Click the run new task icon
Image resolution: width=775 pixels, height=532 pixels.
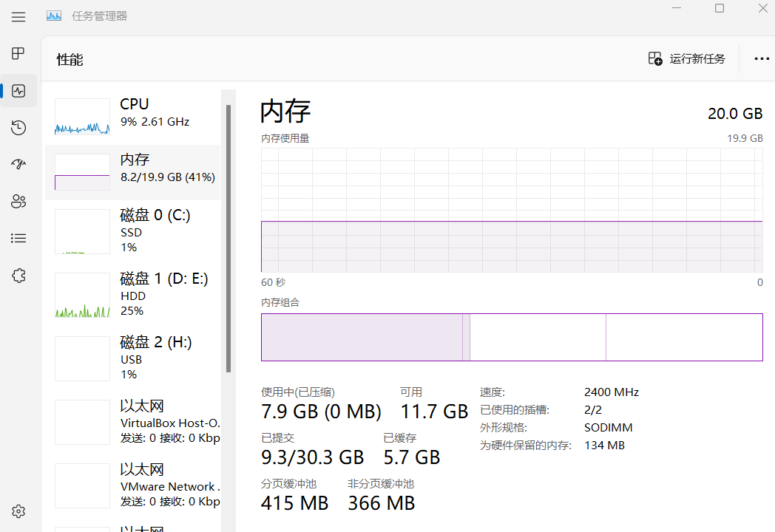(x=655, y=59)
